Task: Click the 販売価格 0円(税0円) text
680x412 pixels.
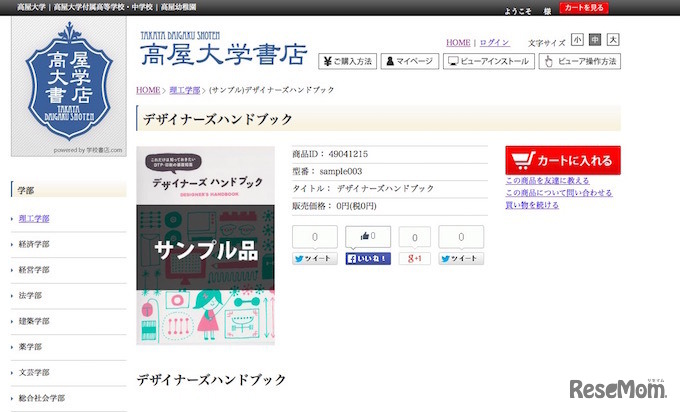Action: coord(334,206)
